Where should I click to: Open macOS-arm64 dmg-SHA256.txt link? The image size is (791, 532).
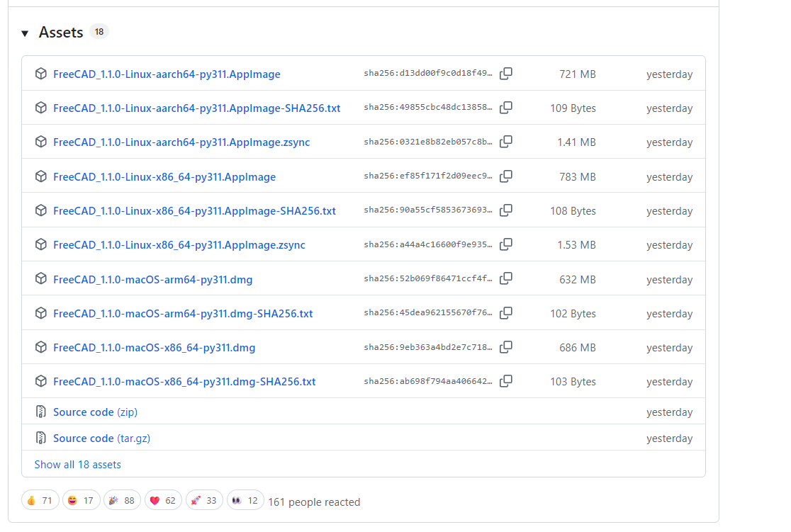tap(183, 314)
